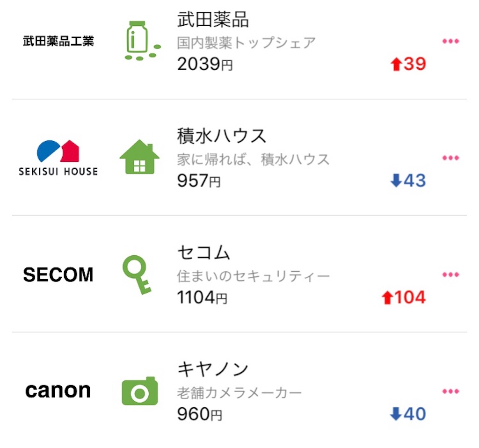Click the red up 39 price change
The width and height of the screenshot is (479, 448).
coord(408,64)
